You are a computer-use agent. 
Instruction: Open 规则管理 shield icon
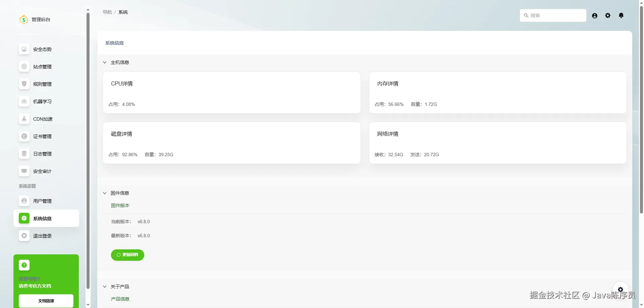tap(24, 84)
